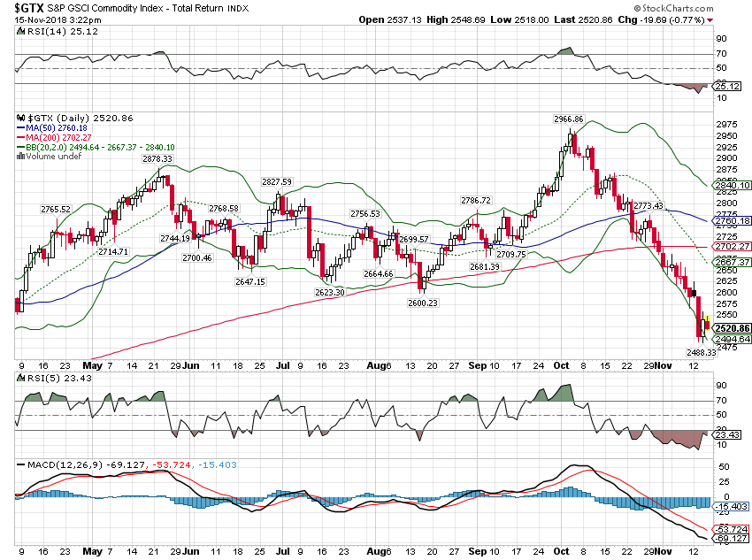The image size is (752, 560).
Task: Click the yellow-highlighted latest candlestick
Action: pos(708,322)
